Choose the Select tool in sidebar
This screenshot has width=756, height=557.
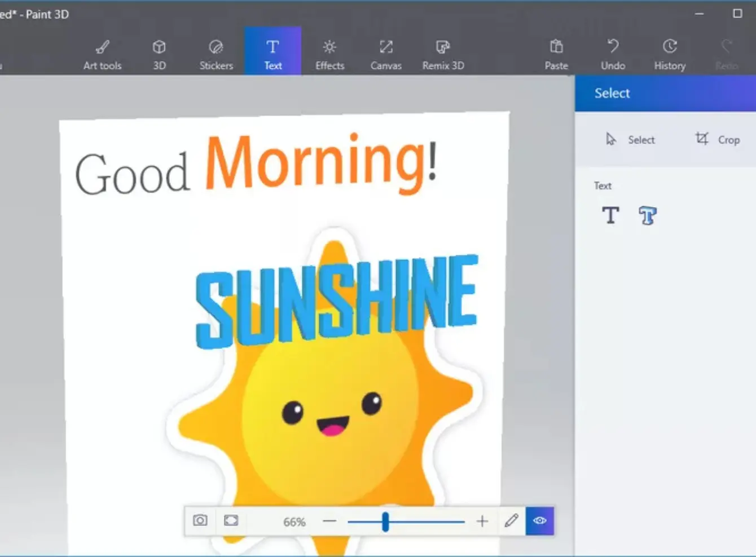(630, 139)
